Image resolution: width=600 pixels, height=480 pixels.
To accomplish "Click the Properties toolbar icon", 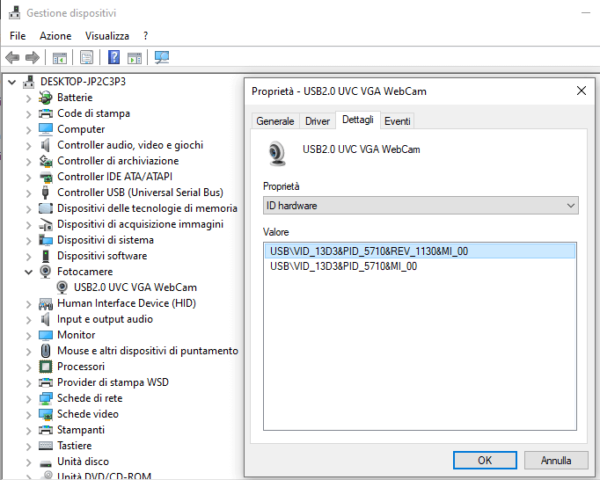I will 86,58.
